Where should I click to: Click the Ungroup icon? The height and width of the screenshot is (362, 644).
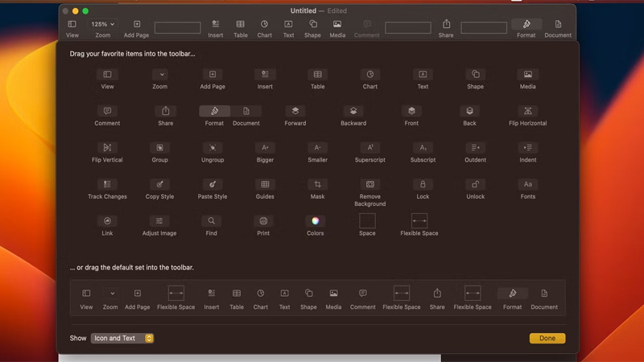pyautogui.click(x=213, y=148)
